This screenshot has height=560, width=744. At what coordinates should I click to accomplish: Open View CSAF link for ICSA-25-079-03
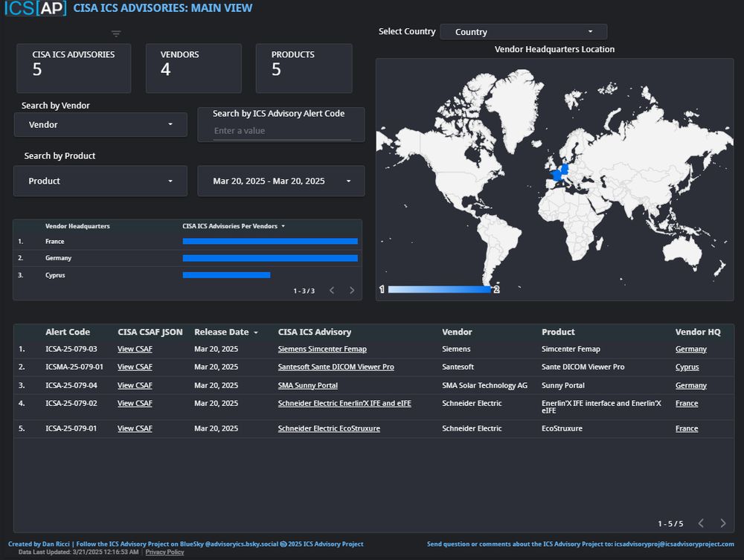[135, 350]
